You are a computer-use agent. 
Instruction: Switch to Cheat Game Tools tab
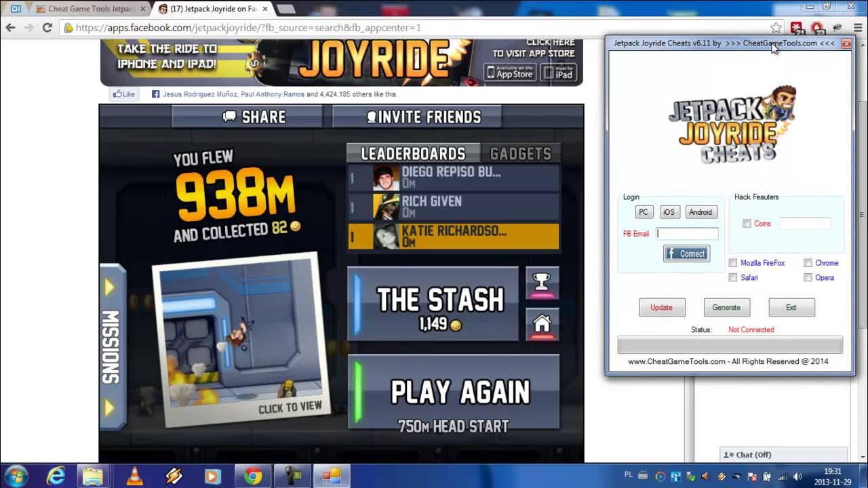pos(90,9)
